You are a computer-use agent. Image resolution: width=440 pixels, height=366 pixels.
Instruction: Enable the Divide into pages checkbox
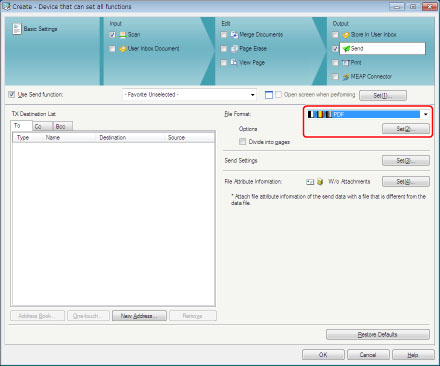coord(242,142)
